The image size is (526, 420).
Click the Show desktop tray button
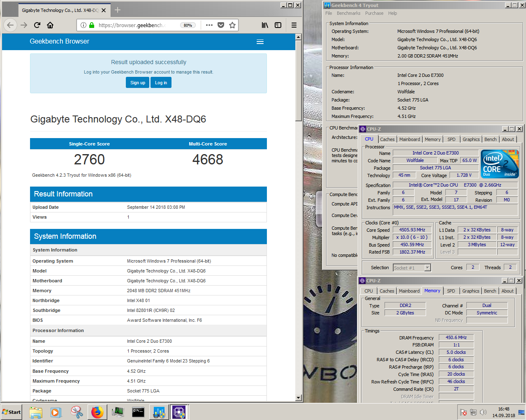[x=521, y=412]
